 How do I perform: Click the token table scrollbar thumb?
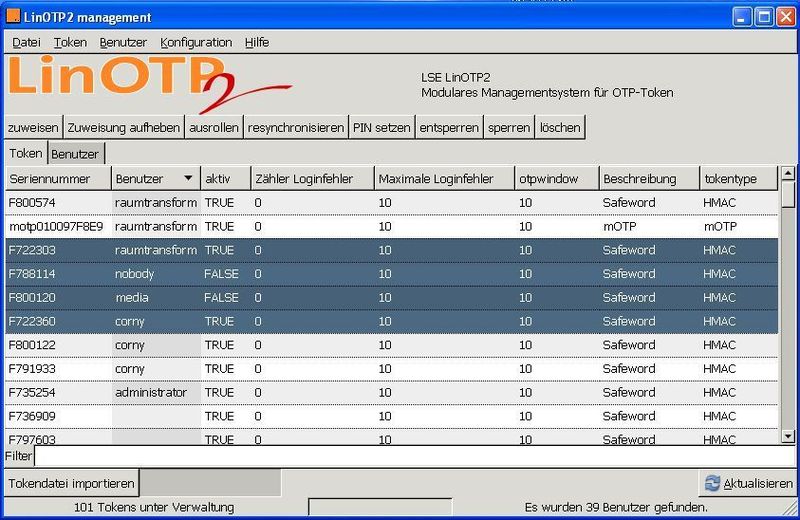pyautogui.click(x=788, y=194)
